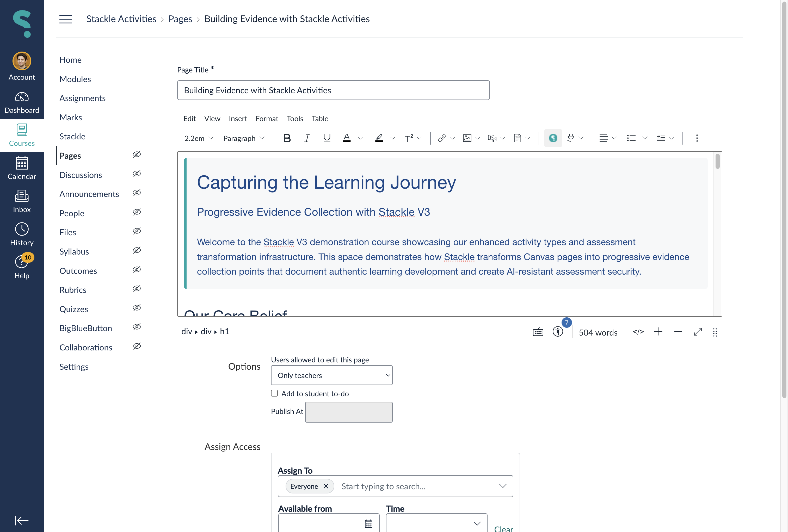Open the Dashboard from global navigation
Screen dimensions: 788x532
(x=22, y=102)
